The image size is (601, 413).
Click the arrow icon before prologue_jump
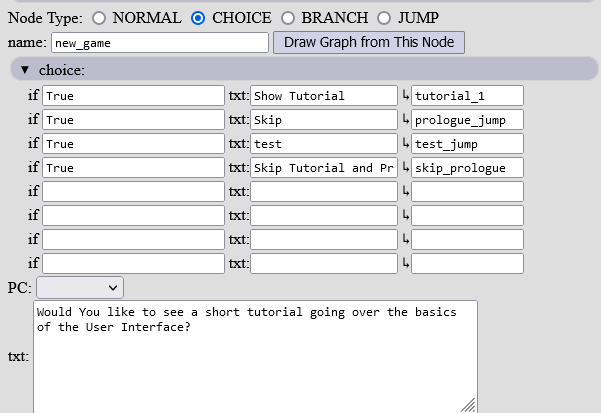pyautogui.click(x=406, y=120)
